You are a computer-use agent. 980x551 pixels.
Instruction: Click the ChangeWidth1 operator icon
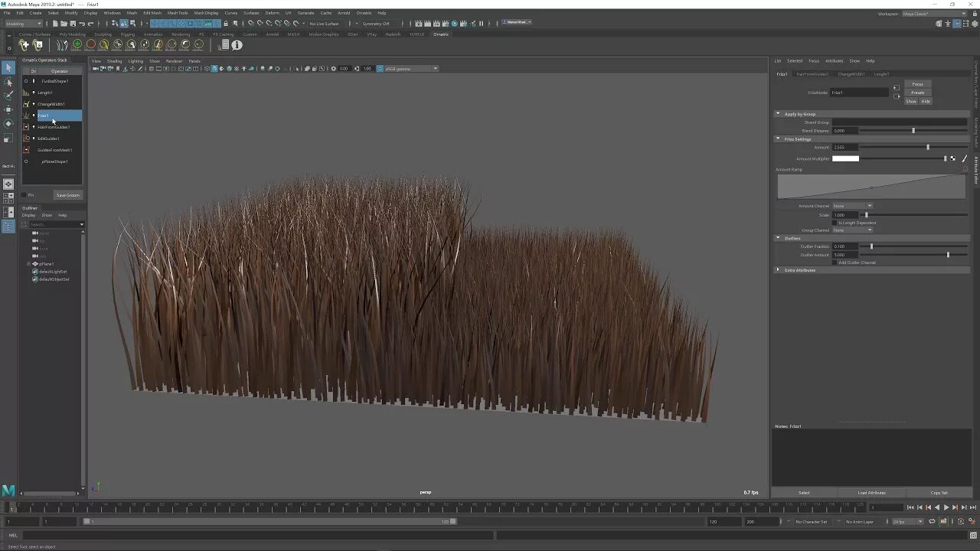point(26,104)
